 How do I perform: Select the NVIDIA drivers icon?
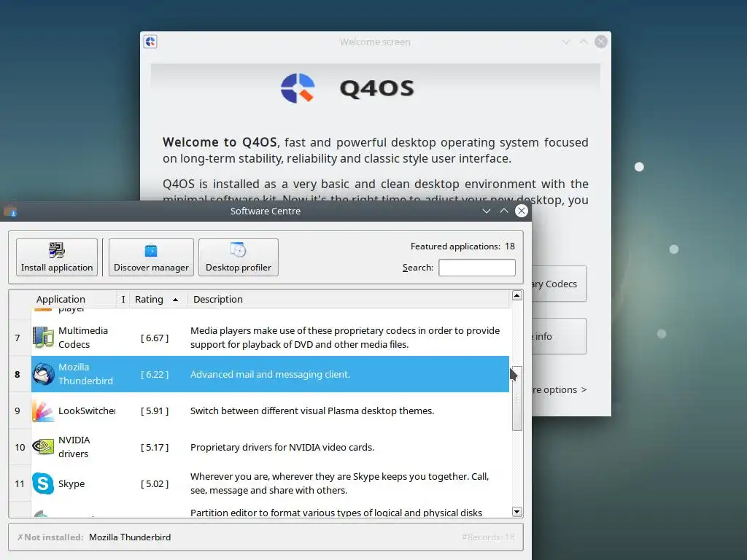[x=43, y=447]
